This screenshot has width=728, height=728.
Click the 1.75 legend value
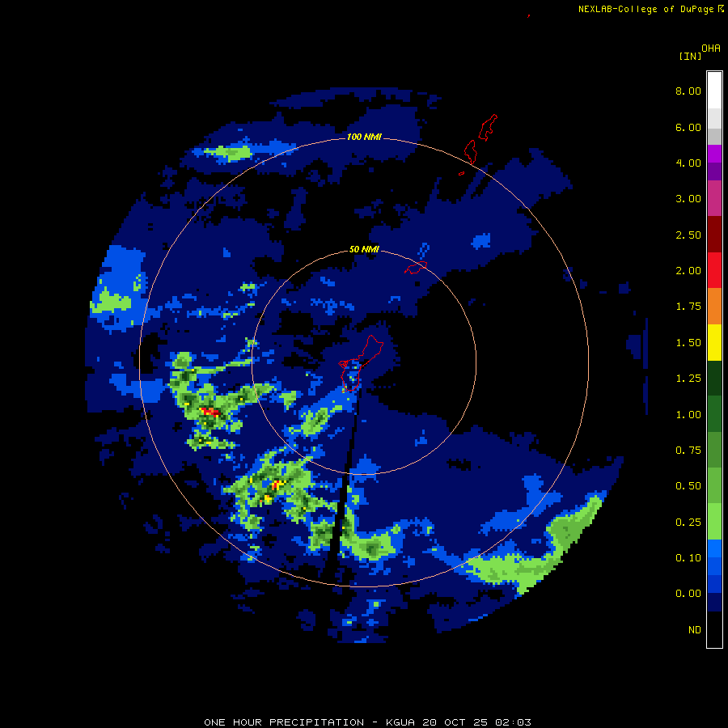click(688, 307)
